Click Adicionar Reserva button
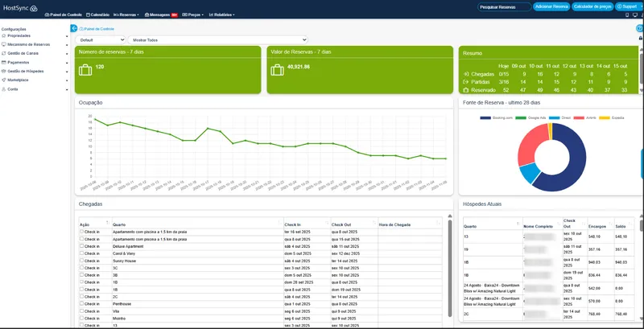Image resolution: width=644 pixels, height=329 pixels. pyautogui.click(x=551, y=6)
